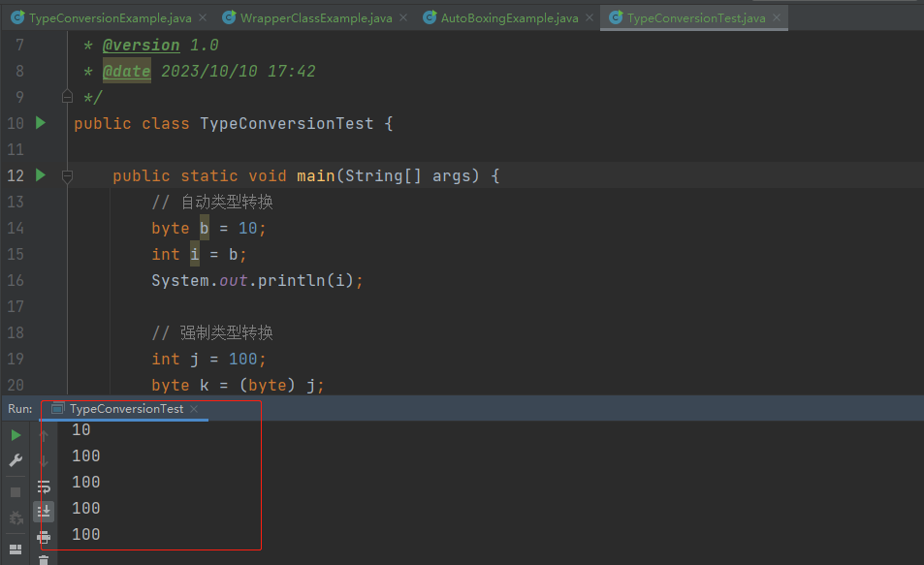Clear all console output trash icon
The height and width of the screenshot is (565, 924).
(x=44, y=560)
